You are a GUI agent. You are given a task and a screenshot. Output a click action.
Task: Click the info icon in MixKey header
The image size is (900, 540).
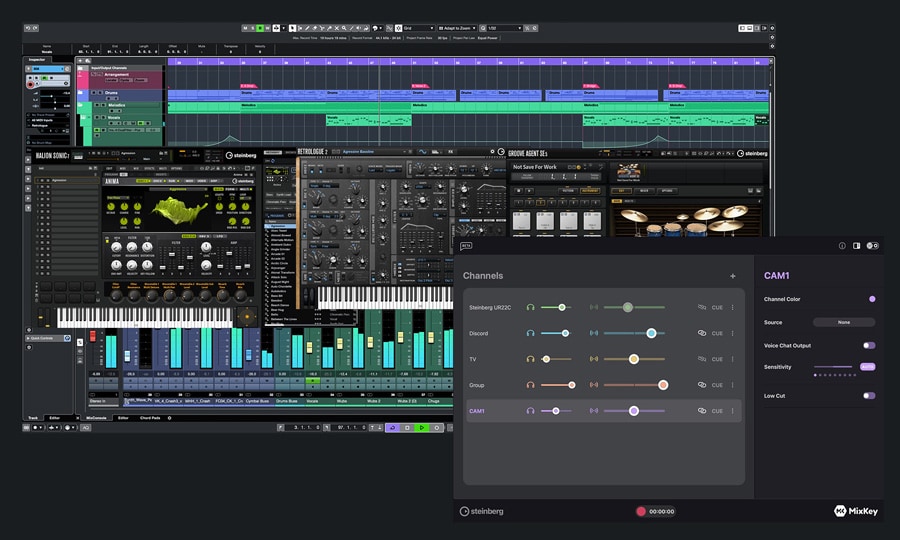[842, 246]
